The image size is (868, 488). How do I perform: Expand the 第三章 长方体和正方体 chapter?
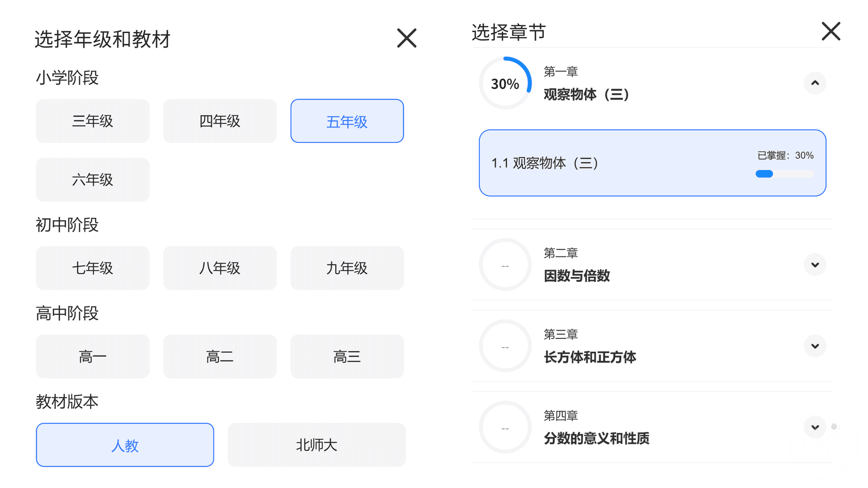(815, 346)
